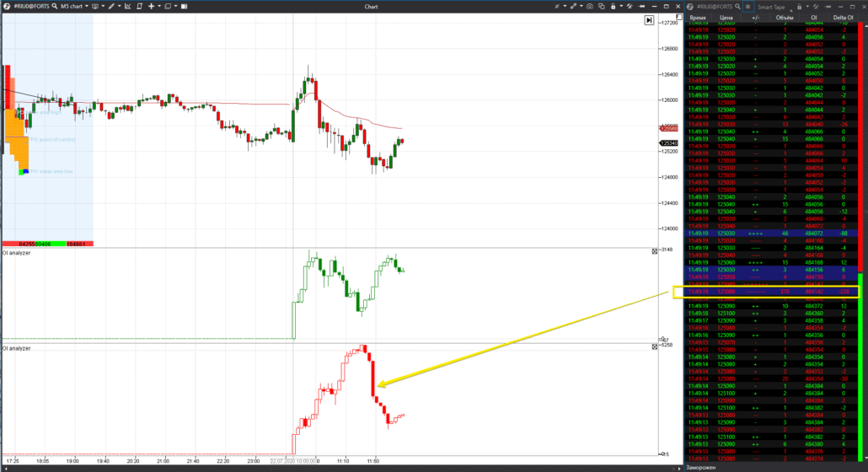Open chart settings wrench icon
868x472 pixels.
pos(630,6)
